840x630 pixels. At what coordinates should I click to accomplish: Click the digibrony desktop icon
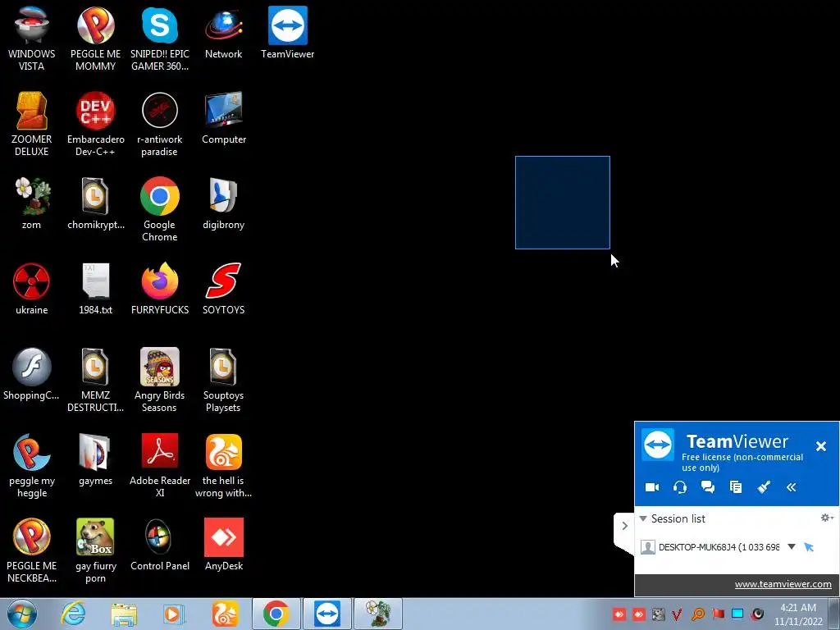[x=223, y=203]
